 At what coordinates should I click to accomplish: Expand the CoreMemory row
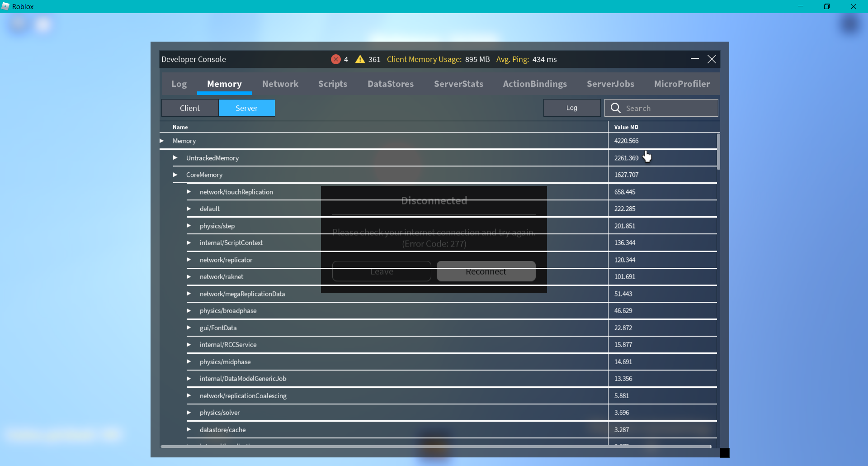click(175, 175)
